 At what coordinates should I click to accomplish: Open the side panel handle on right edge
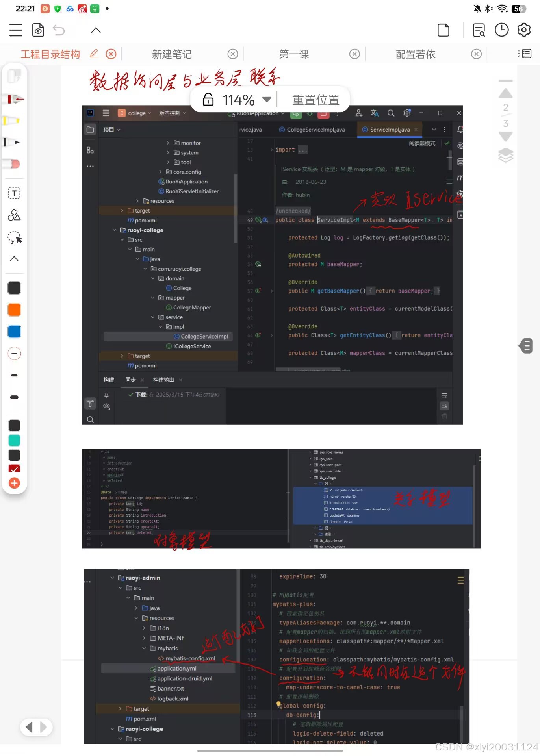[526, 346]
